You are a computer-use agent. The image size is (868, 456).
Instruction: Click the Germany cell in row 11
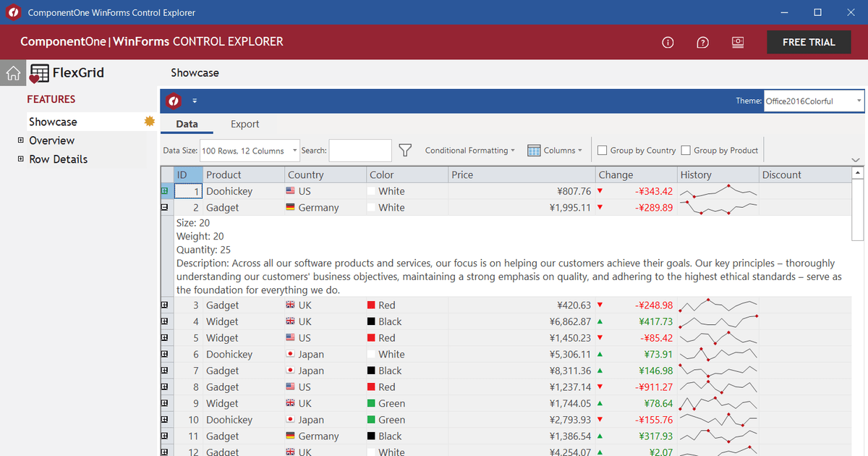pyautogui.click(x=325, y=436)
